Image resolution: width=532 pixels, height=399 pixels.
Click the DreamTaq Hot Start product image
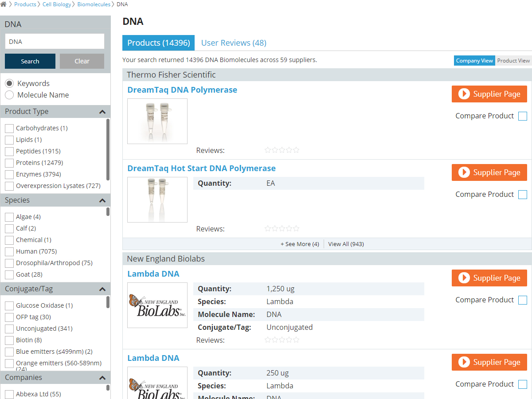157,199
